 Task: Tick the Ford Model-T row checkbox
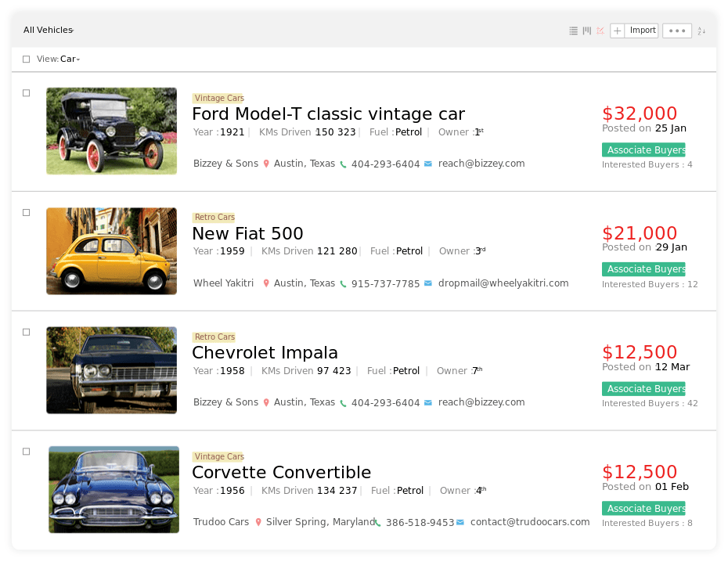click(26, 93)
